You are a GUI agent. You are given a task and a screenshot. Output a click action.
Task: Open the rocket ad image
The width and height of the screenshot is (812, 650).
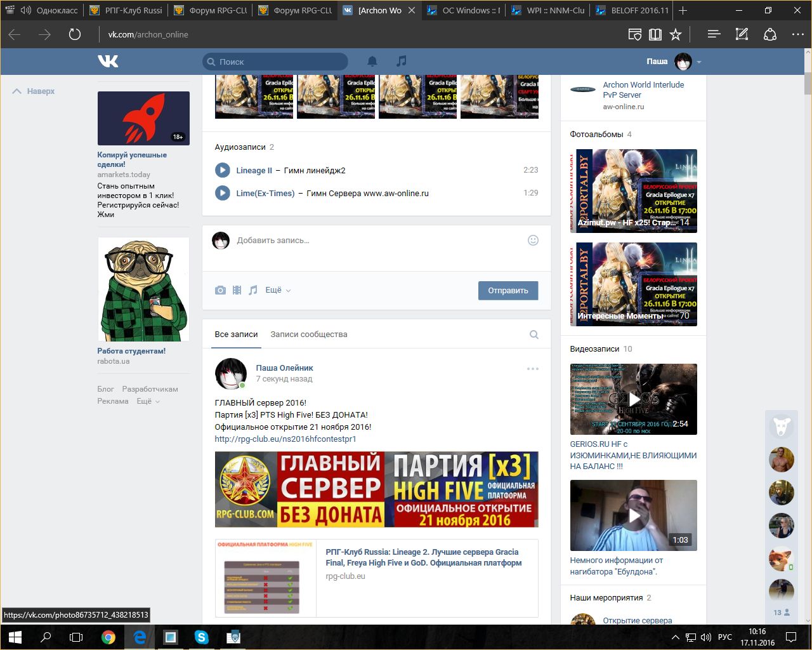[x=143, y=118]
